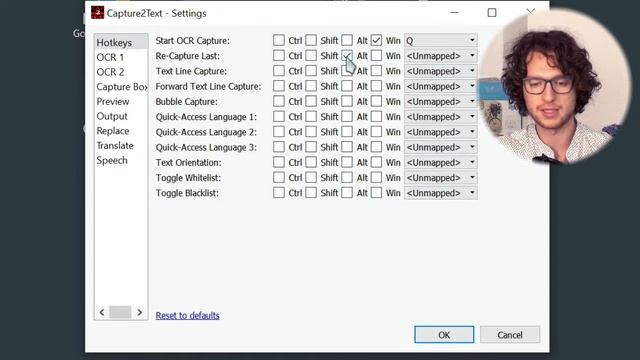Click the Capture2Text app icon in title bar
Image resolution: width=640 pixels, height=360 pixels.
tap(97, 13)
